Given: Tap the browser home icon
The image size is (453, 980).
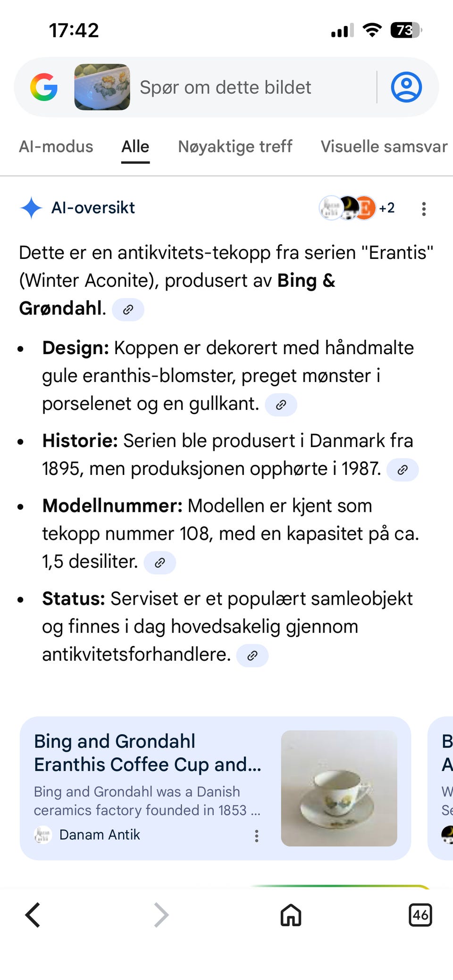Looking at the screenshot, I should point(291,915).
